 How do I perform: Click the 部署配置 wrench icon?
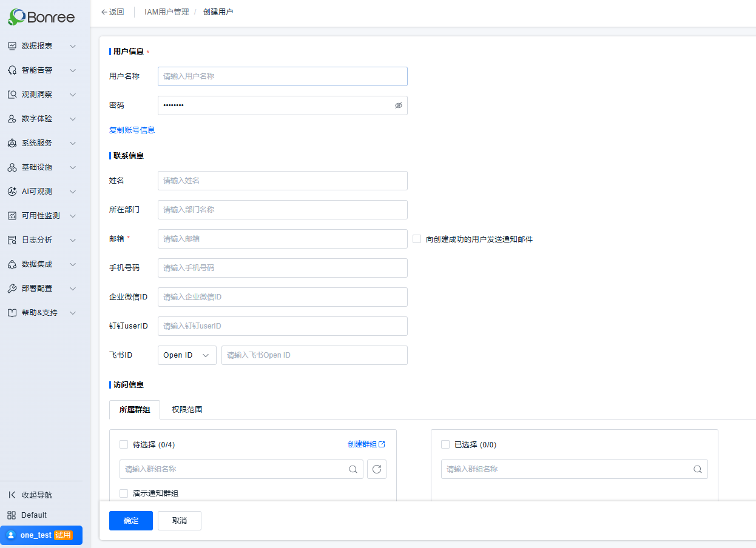tap(12, 289)
